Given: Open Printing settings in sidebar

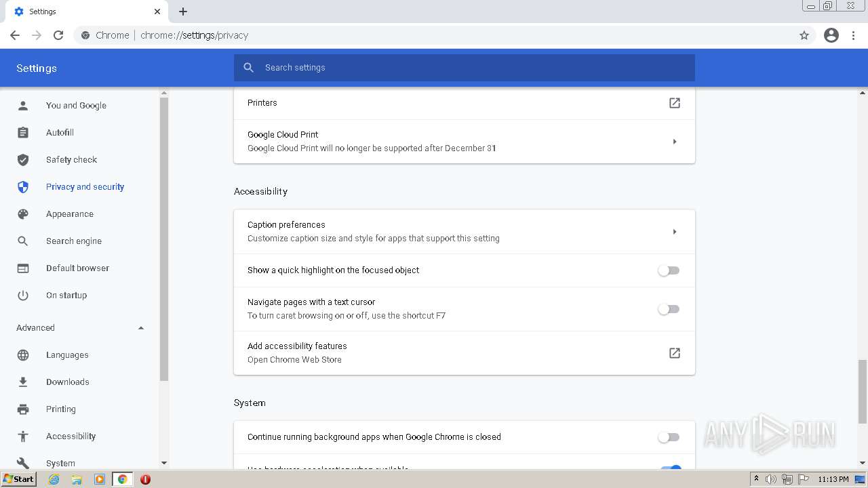Looking at the screenshot, I should click(61, 409).
